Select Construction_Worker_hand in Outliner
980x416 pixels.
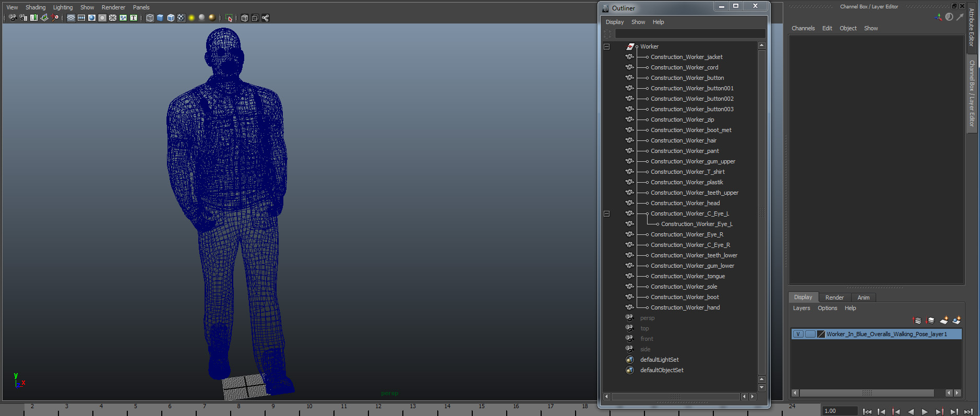pos(685,307)
